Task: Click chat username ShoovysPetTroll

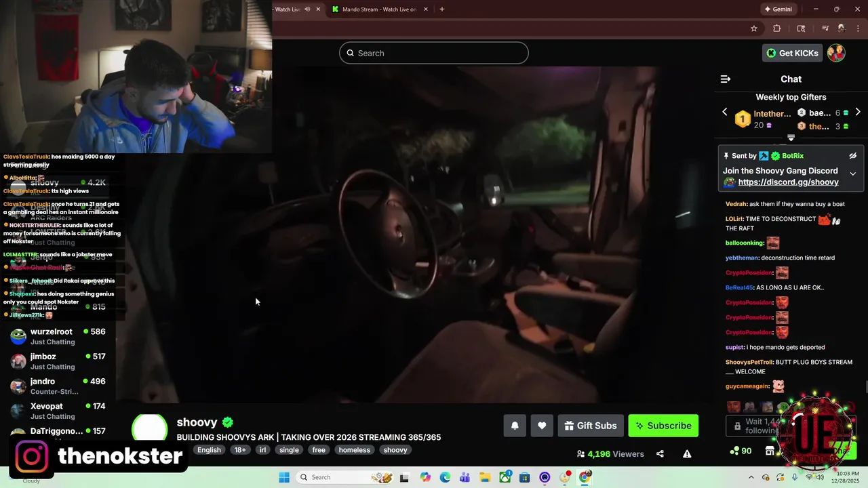Action: [749, 362]
